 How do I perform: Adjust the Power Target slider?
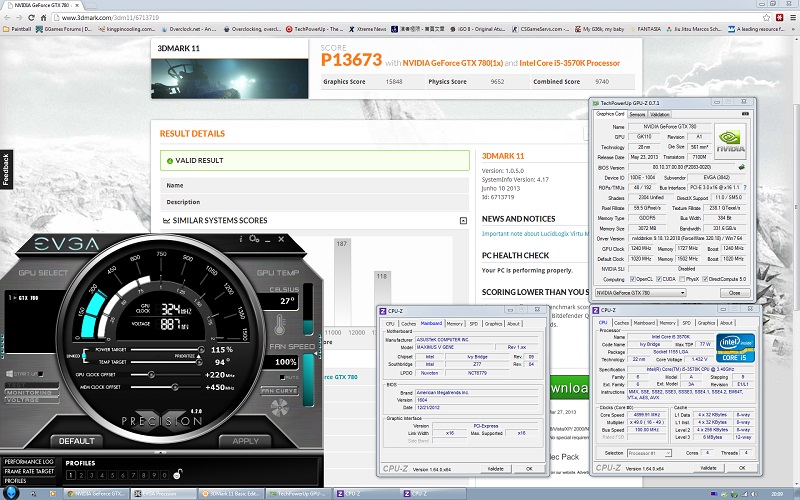(201, 349)
